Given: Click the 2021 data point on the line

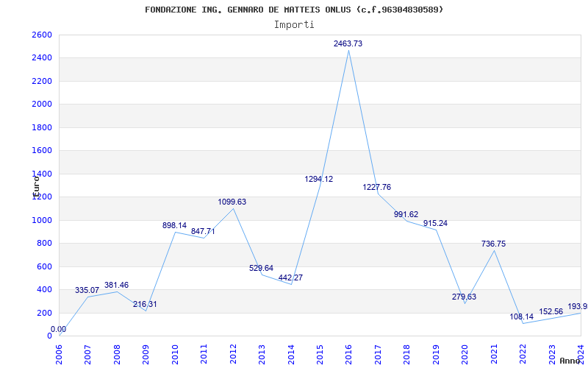Looking at the screenshot, I should tap(494, 250).
